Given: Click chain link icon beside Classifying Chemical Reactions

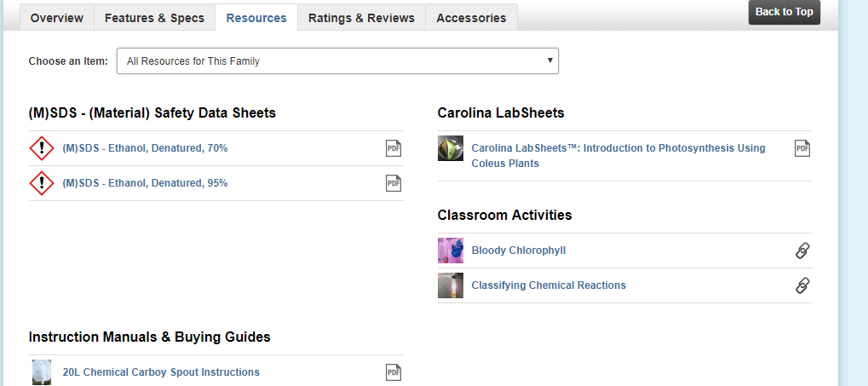Looking at the screenshot, I should 802,285.
